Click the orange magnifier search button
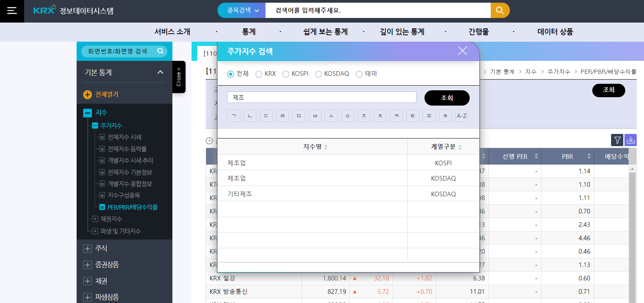This screenshot has width=644, height=303. point(500,10)
